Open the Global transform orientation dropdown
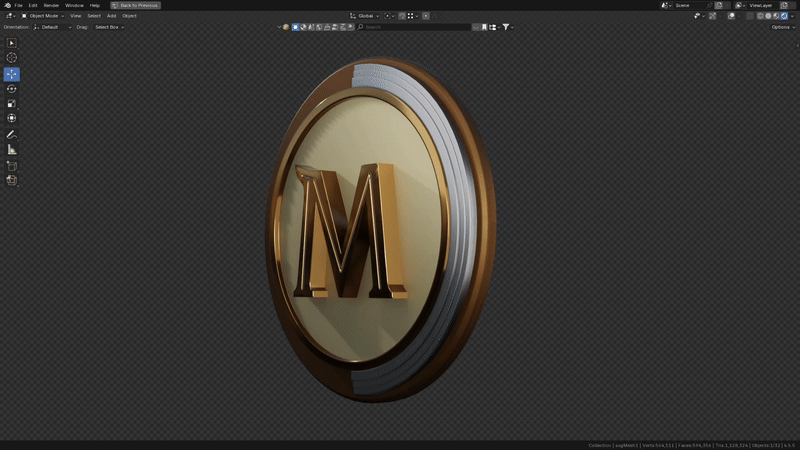This screenshot has width=800, height=450. (365, 16)
